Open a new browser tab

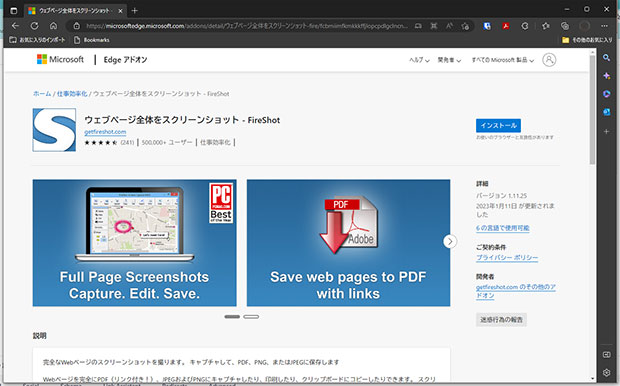pyautogui.click(x=134, y=11)
